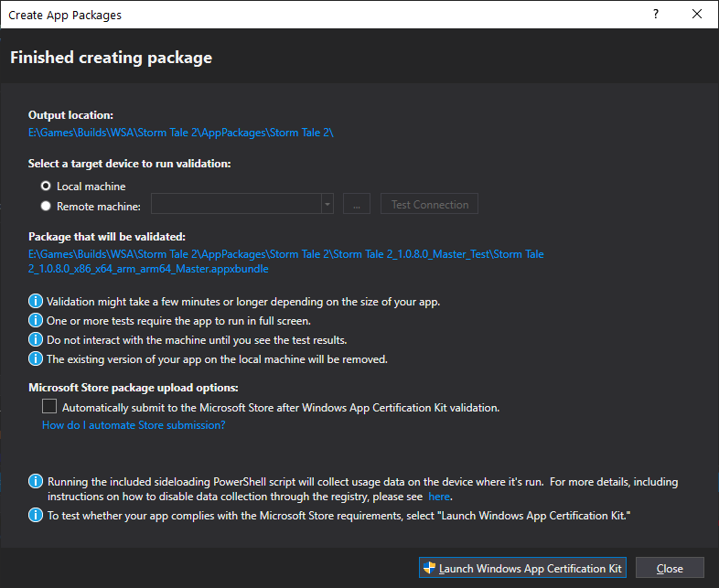Click inside the Remote machine combo box field
Screen dimensions: 719x588
pos(236,205)
